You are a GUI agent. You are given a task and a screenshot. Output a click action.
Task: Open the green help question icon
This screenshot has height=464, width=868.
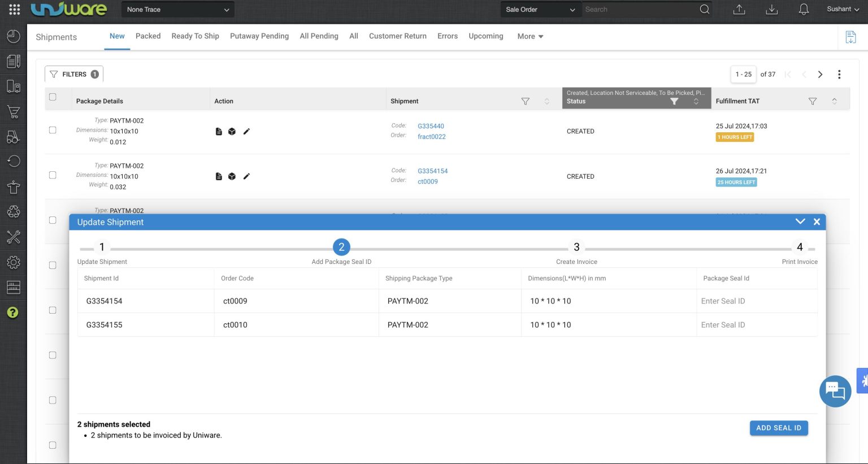click(12, 313)
